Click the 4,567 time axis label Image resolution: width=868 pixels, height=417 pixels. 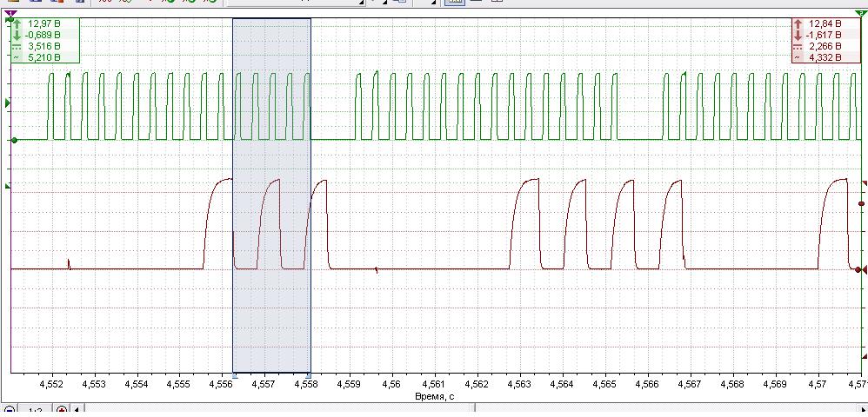click(x=690, y=384)
